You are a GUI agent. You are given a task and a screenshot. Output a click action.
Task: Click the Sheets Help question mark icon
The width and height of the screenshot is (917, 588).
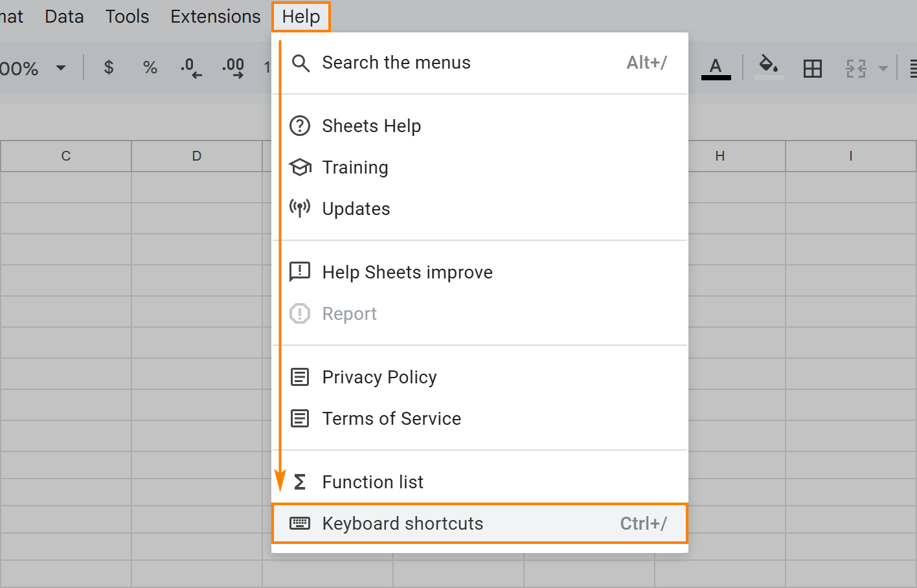[x=300, y=126]
